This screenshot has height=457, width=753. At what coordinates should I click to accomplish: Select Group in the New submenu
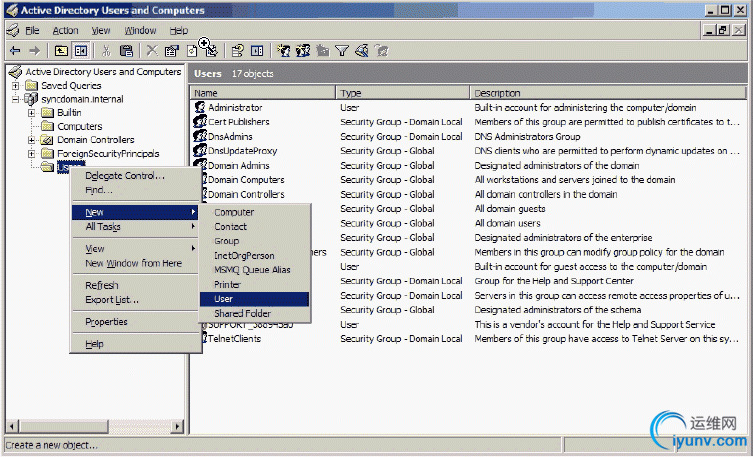click(x=255, y=241)
